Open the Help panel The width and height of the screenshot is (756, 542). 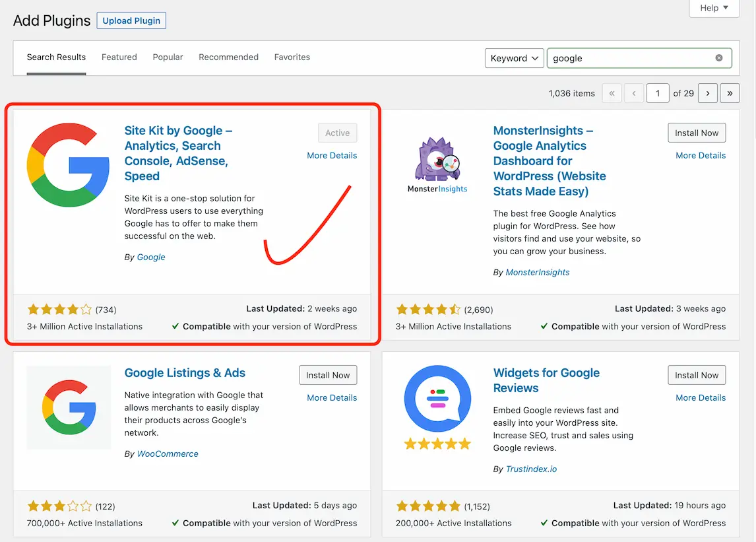click(713, 8)
